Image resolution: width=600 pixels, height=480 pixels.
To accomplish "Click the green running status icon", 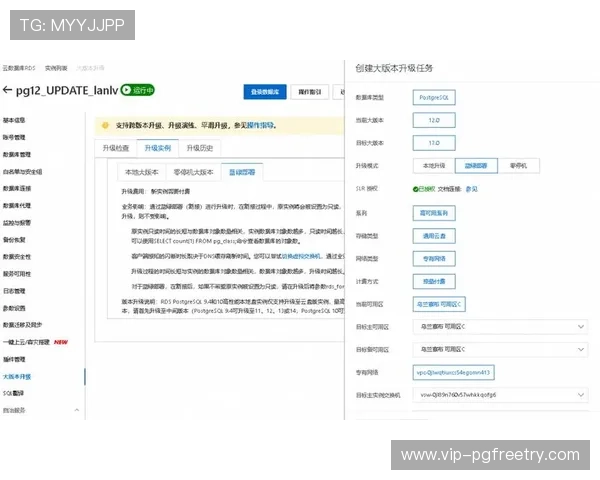I will click(x=126, y=91).
